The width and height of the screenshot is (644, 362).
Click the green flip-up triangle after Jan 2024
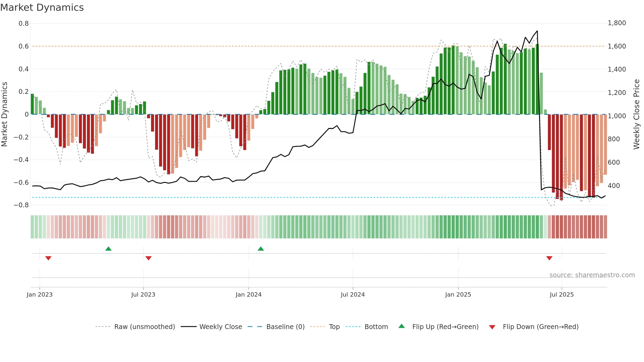click(261, 249)
